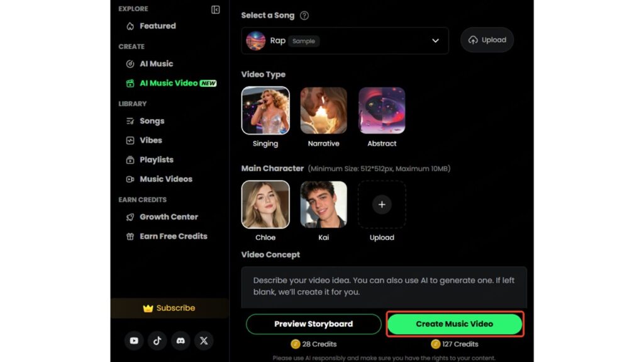This screenshot has width=644, height=362.
Task: Click Preview Storyboard button
Action: [314, 324]
